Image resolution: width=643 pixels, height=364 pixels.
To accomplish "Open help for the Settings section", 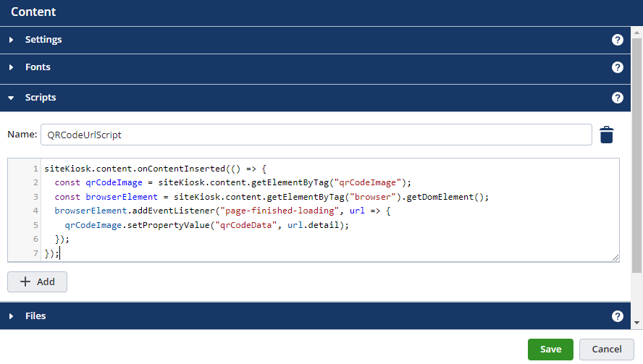I will click(617, 40).
